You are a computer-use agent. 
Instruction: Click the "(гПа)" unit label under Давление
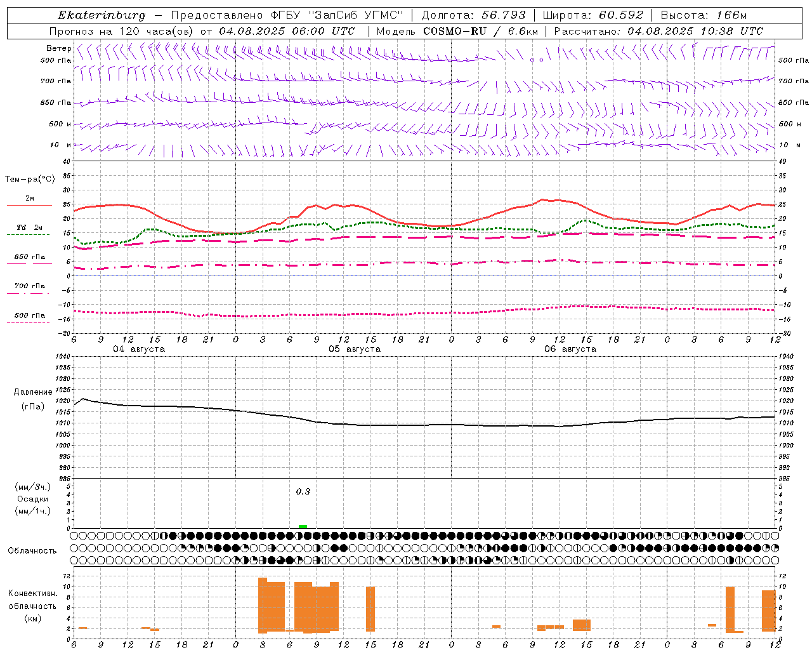click(33, 407)
